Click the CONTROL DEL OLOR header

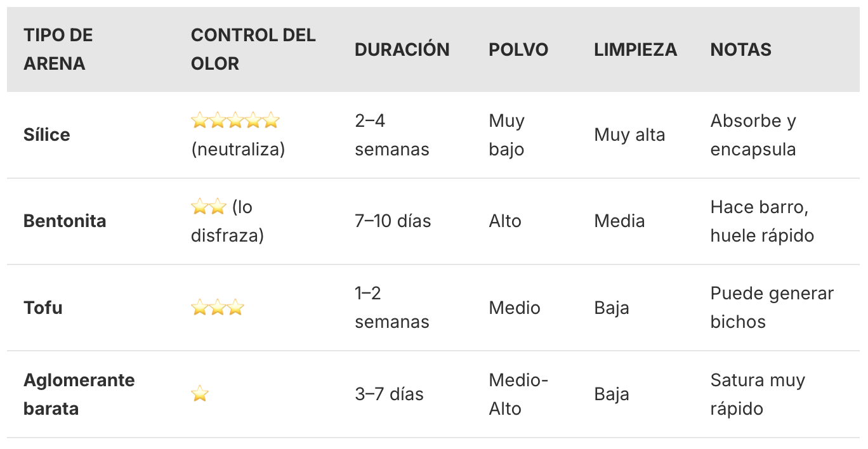tap(253, 49)
